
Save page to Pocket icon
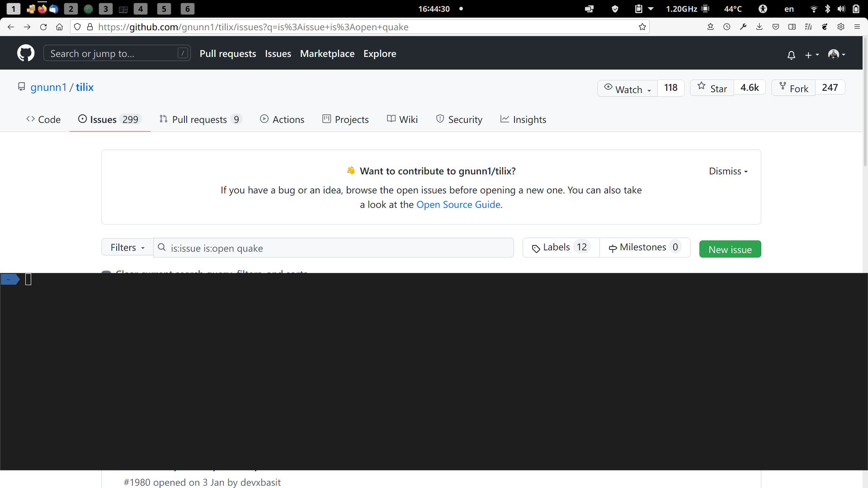776,27
